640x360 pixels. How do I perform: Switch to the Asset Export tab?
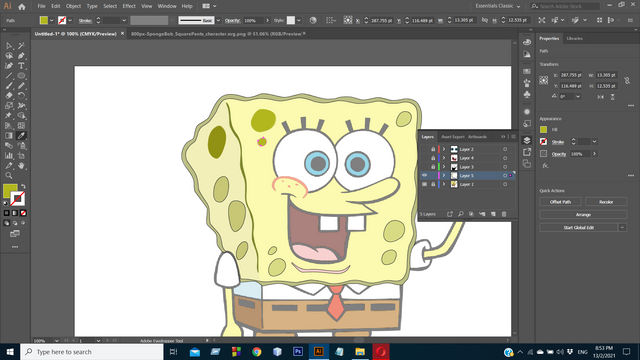453,137
